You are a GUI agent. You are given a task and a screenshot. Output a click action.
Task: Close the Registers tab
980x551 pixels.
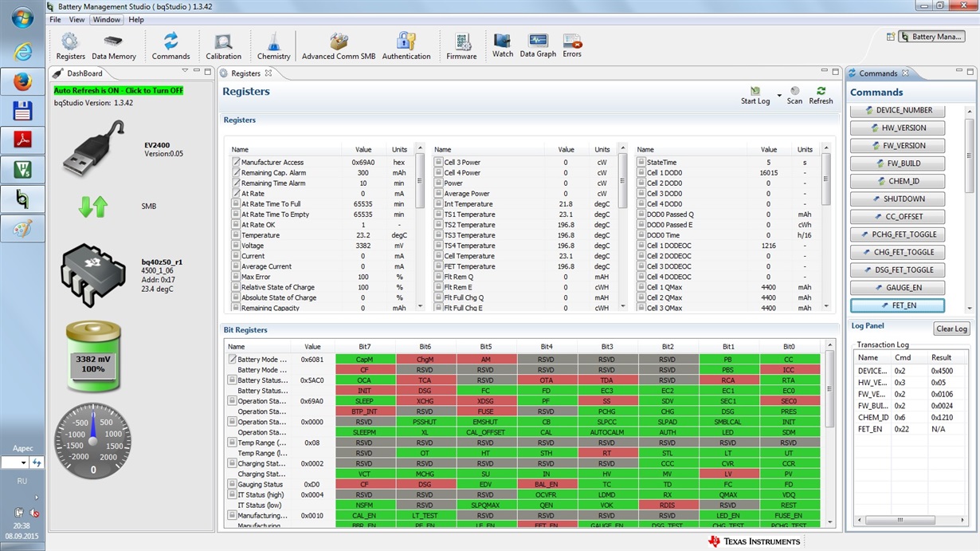pyautogui.click(x=269, y=73)
